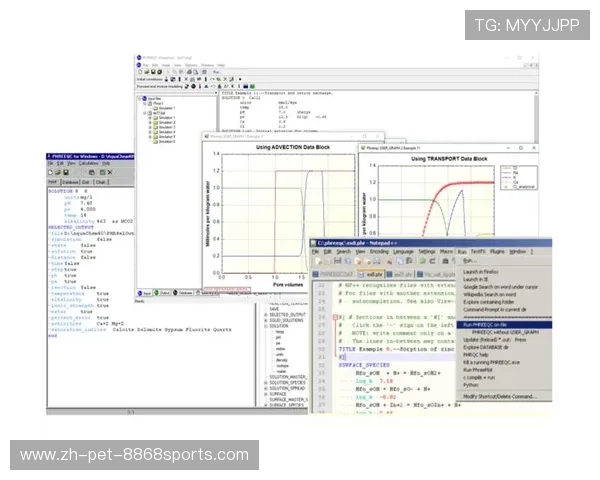Open Language menu in Notepad++

[403, 251]
